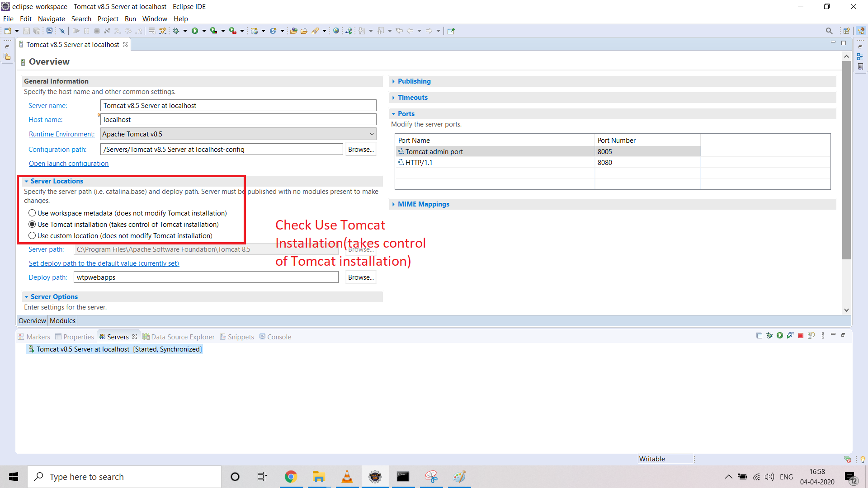Start the server with green play icon in Servers view
Viewport: 868px width, 488px height.
click(780, 335)
